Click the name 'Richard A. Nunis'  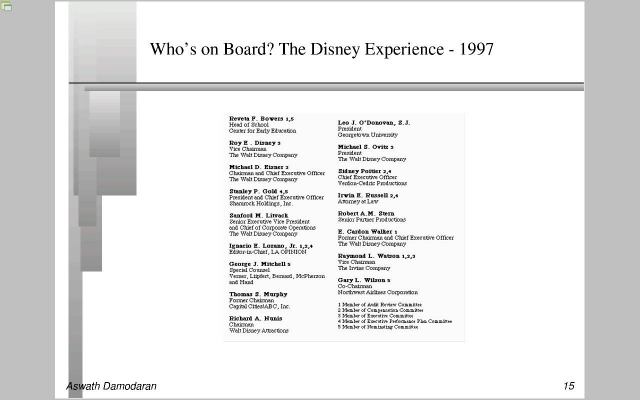pyautogui.click(x=256, y=318)
